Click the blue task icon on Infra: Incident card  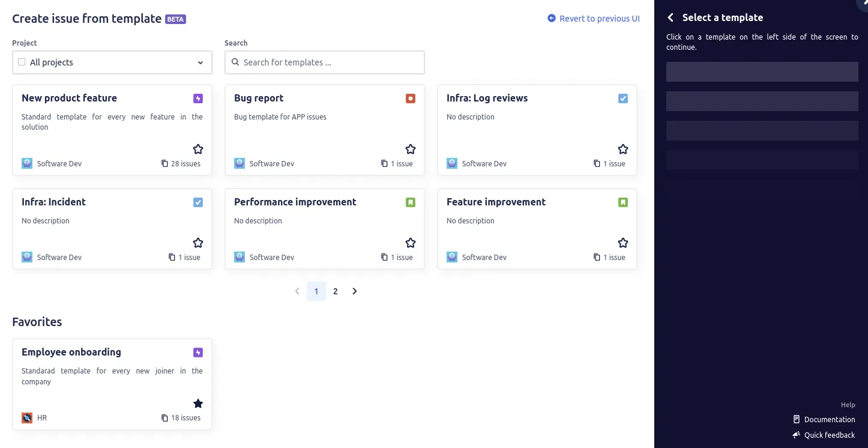[x=198, y=202]
